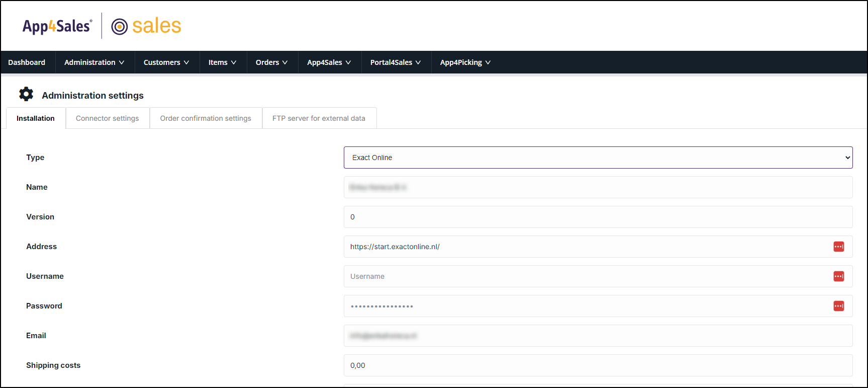Click into the Email input field
The height and width of the screenshot is (388, 868).
pyautogui.click(x=598, y=336)
